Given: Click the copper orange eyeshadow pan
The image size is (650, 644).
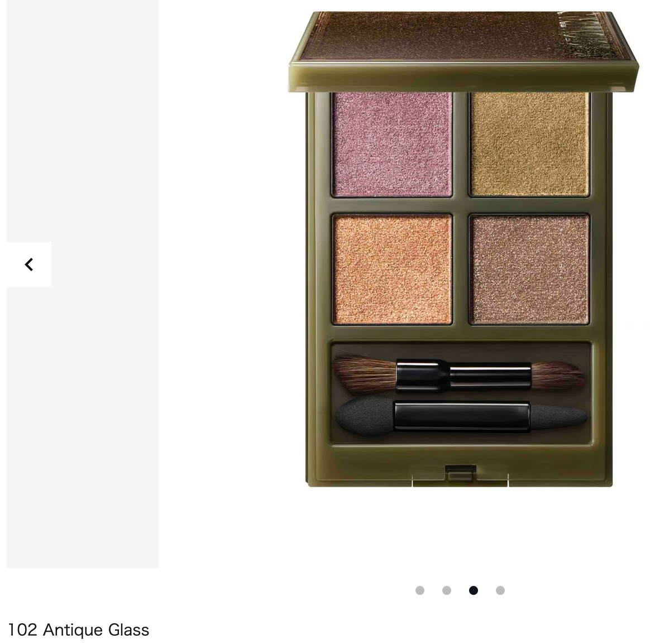Looking at the screenshot, I should pos(392,269).
